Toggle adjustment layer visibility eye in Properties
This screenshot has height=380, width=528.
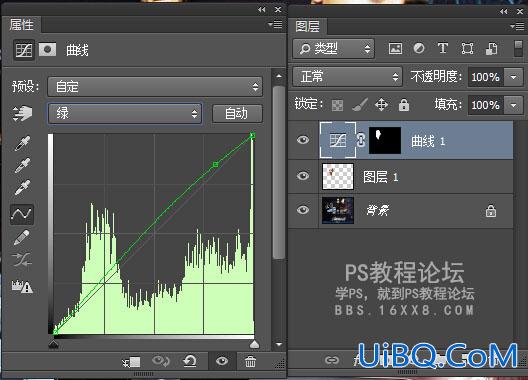(x=222, y=361)
